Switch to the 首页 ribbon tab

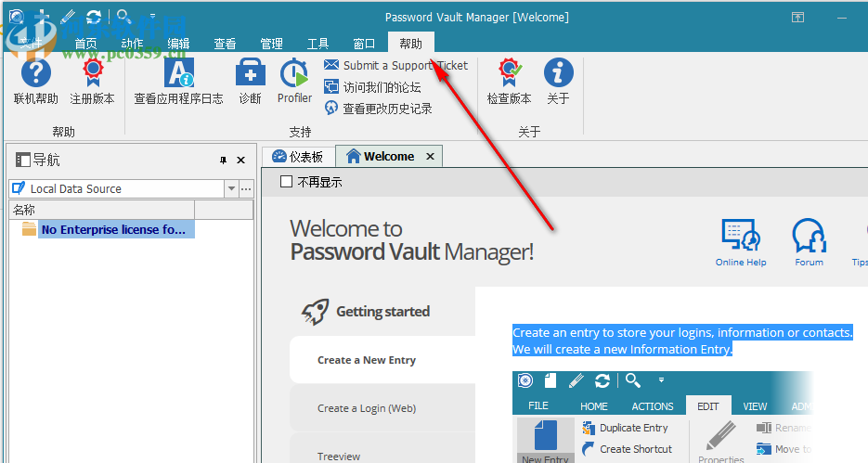(x=85, y=44)
